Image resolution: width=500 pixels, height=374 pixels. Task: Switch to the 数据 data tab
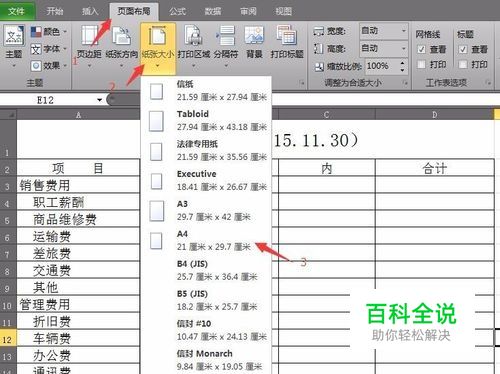point(212,11)
